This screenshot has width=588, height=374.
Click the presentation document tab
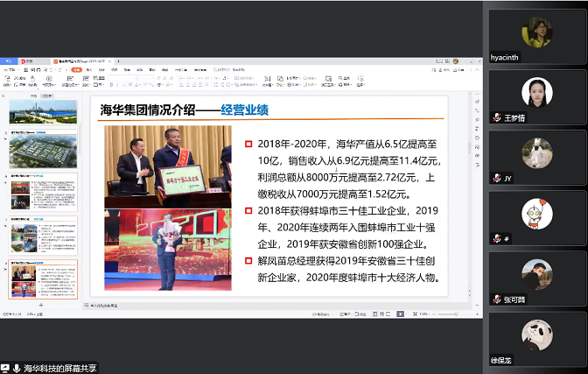[x=82, y=61]
